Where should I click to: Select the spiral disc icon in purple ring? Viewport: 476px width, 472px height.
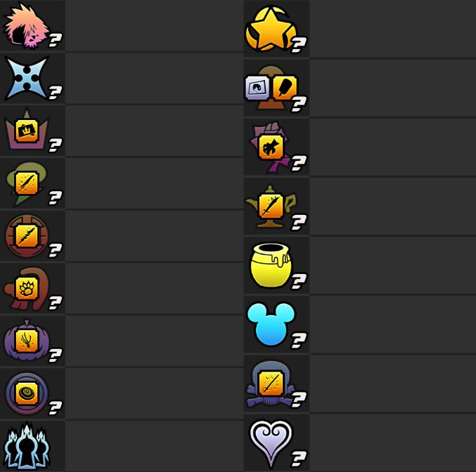27,393
